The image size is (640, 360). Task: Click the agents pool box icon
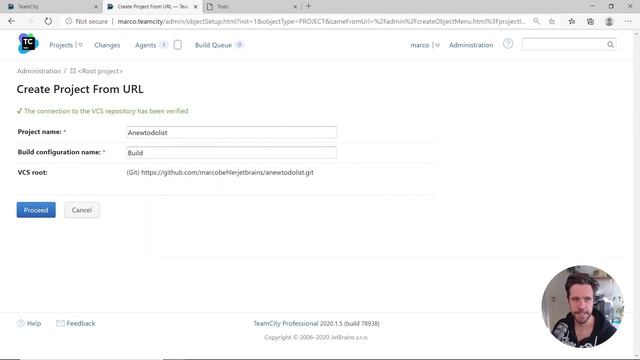coord(178,45)
